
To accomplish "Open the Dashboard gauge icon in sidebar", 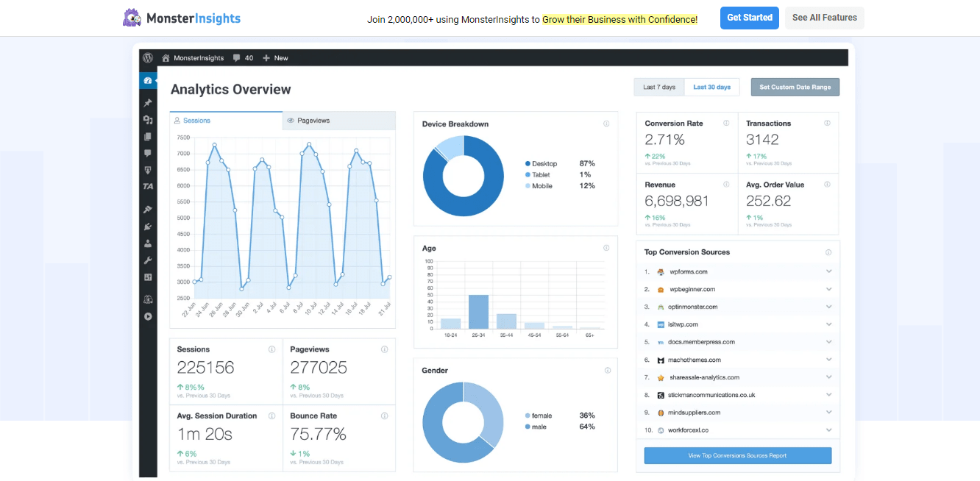I will click(148, 80).
